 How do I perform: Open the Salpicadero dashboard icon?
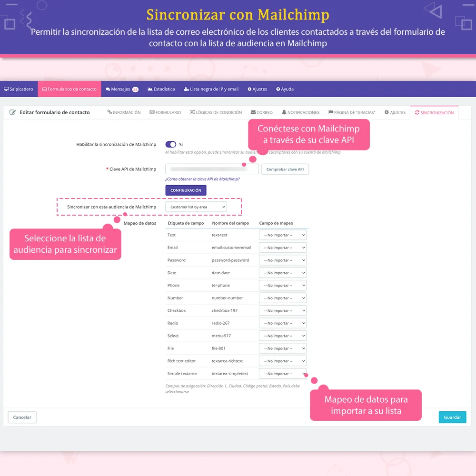click(7, 89)
